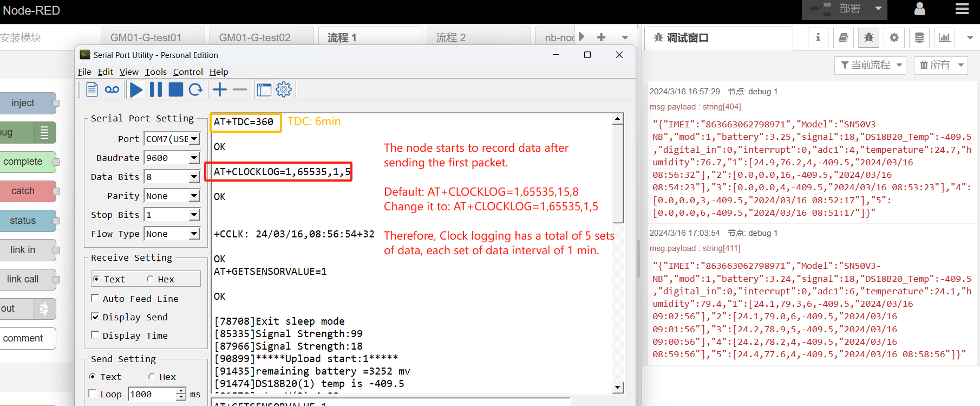The height and width of the screenshot is (406, 980).
Task: Expand the 所有 clear options dropdown arrow
Action: click(x=961, y=65)
